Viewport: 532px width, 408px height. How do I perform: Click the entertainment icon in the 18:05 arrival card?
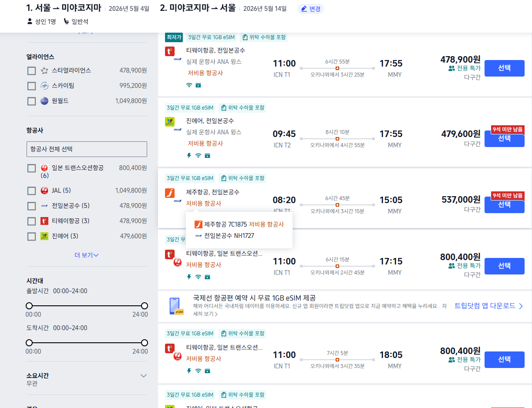point(208,371)
